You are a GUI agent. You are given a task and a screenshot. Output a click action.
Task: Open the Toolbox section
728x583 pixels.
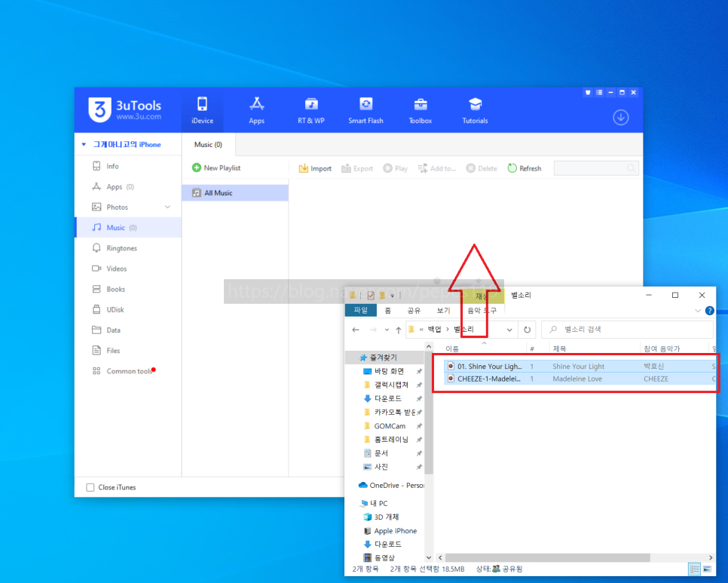pos(421,111)
